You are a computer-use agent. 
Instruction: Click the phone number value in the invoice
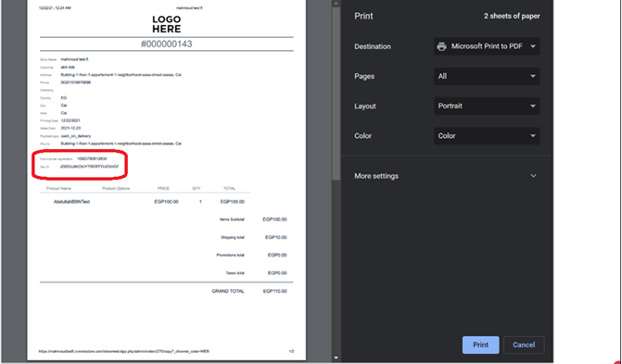[76, 82]
